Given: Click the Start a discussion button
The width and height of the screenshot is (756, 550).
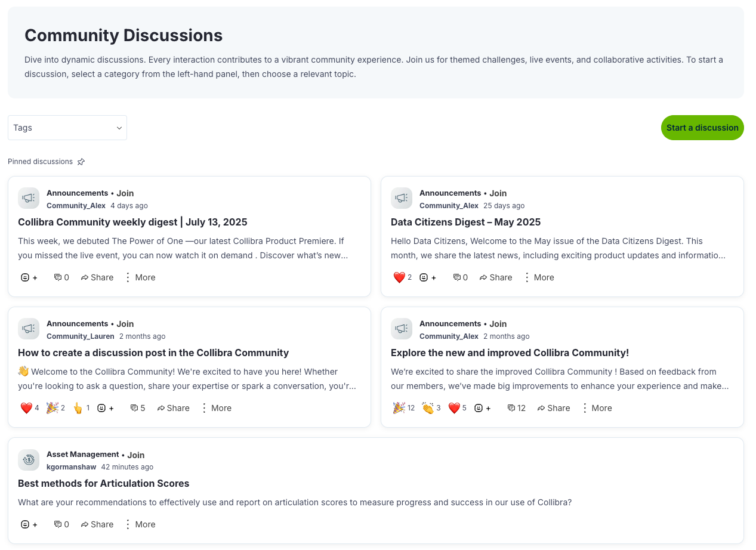Looking at the screenshot, I should [702, 128].
